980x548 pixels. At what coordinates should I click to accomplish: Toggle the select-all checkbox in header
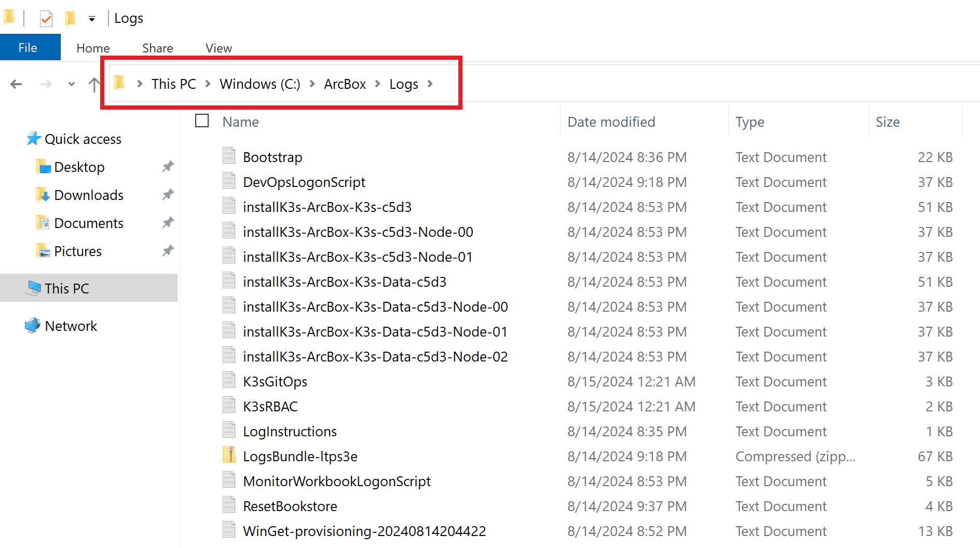click(202, 121)
